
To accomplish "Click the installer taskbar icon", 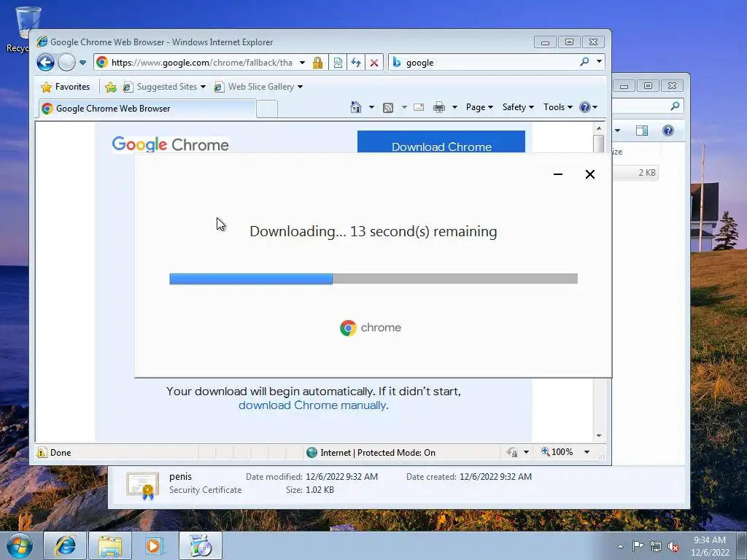I will click(x=200, y=545).
